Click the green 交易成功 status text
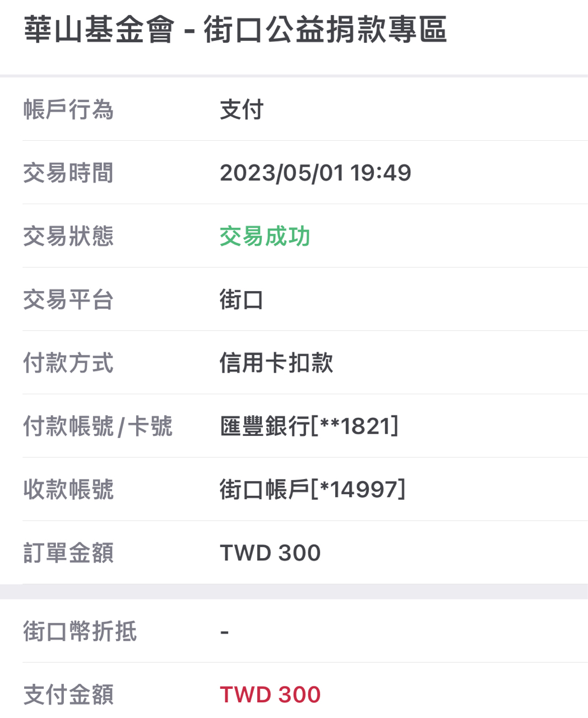Screen dimensions: 588x718 coord(265,236)
